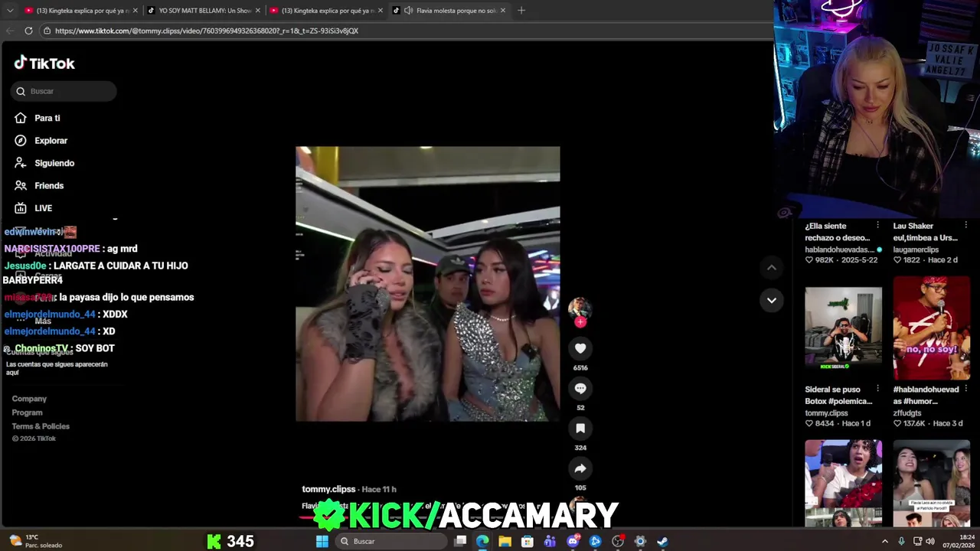Open the 'no, no soy!' video thumbnail
The image size is (980, 551).
point(931,328)
